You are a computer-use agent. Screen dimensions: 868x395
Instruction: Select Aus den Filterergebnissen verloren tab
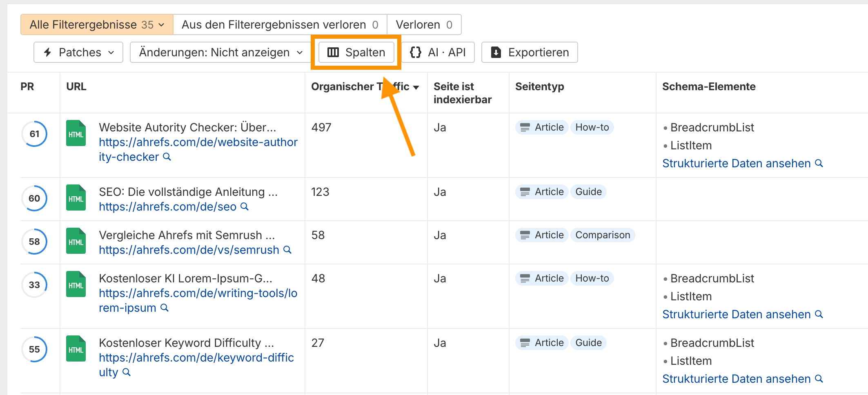(x=280, y=24)
